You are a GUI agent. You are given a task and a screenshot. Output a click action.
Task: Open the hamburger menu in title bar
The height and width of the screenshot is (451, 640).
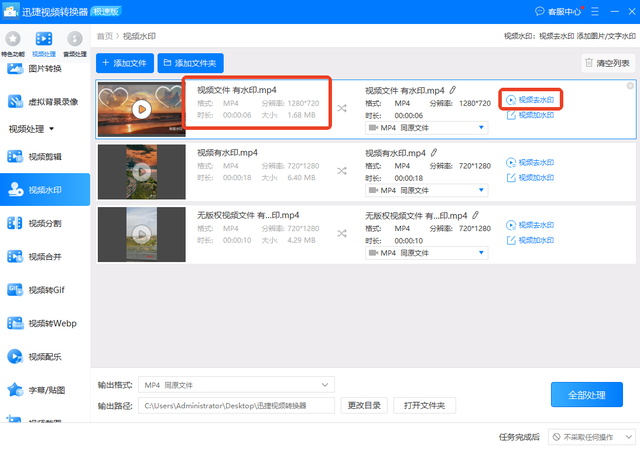tap(595, 11)
